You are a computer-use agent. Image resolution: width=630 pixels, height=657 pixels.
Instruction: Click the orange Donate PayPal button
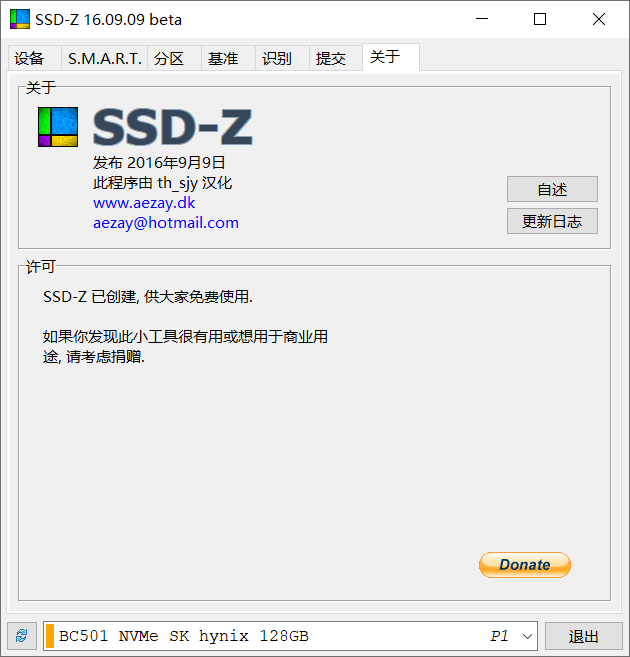(524, 565)
